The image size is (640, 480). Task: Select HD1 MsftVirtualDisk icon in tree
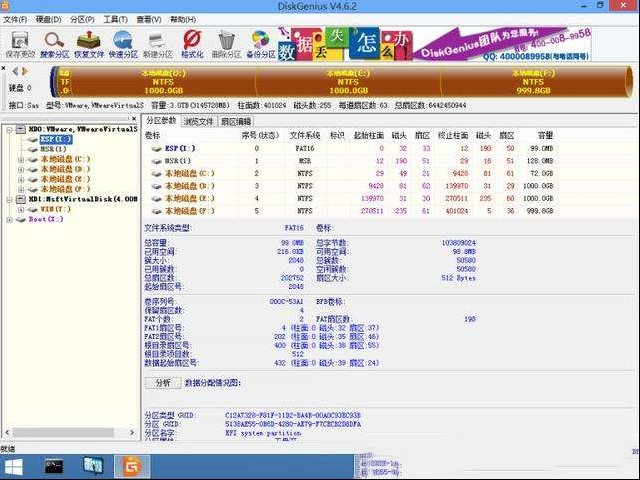[21, 199]
